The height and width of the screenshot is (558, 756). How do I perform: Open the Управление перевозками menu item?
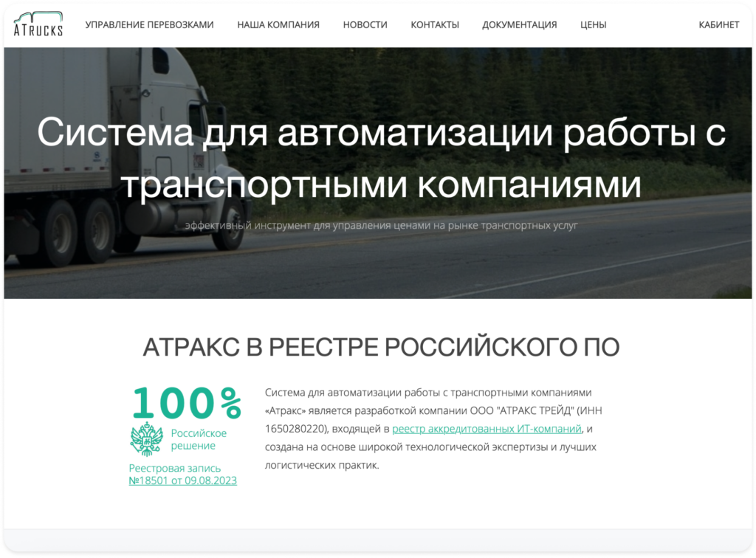[149, 24]
